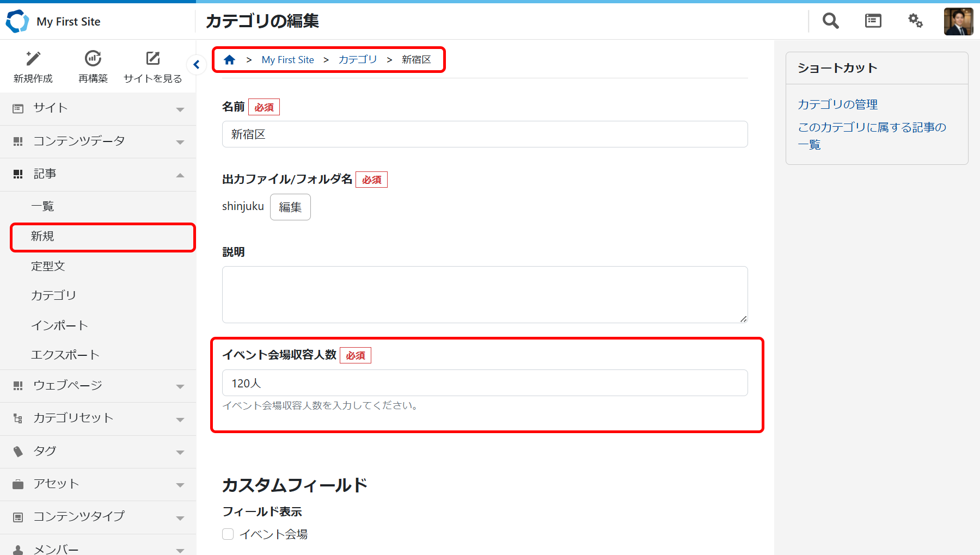Collapse the sidebar with chevron button

(197, 65)
